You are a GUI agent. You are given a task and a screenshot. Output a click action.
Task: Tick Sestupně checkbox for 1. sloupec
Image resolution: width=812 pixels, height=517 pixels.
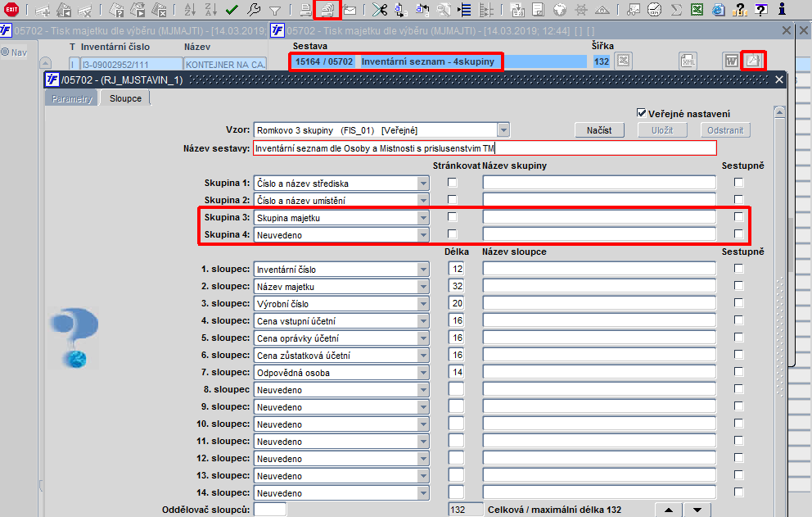(x=738, y=269)
